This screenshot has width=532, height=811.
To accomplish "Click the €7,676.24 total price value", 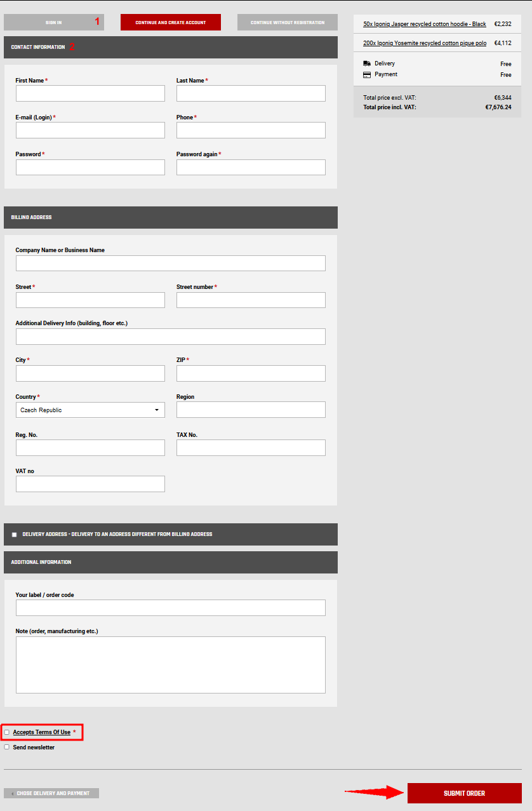I will (498, 107).
